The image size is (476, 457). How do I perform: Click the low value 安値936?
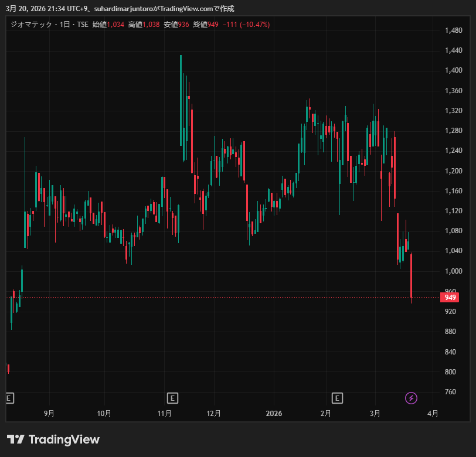click(x=176, y=25)
